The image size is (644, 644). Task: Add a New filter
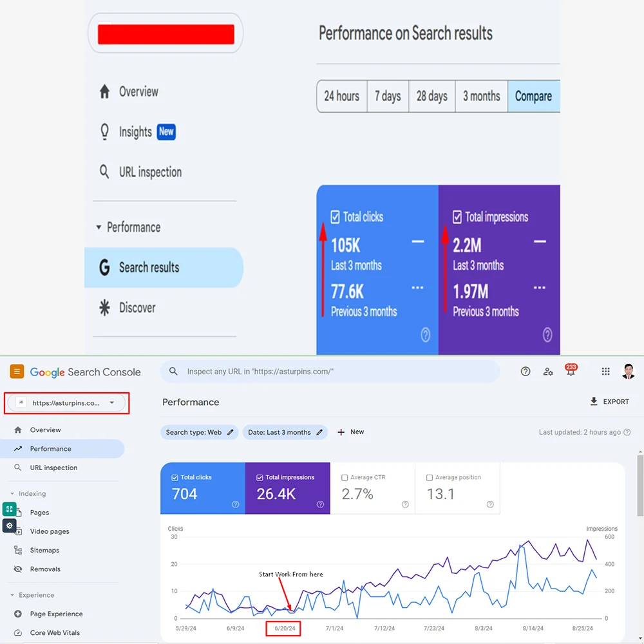pos(350,433)
